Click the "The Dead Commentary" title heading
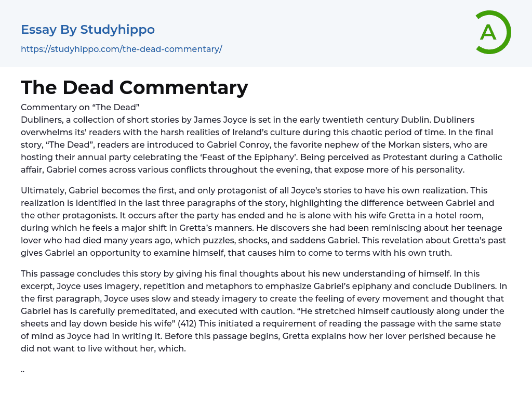This screenshot has width=532, height=405. [x=134, y=87]
